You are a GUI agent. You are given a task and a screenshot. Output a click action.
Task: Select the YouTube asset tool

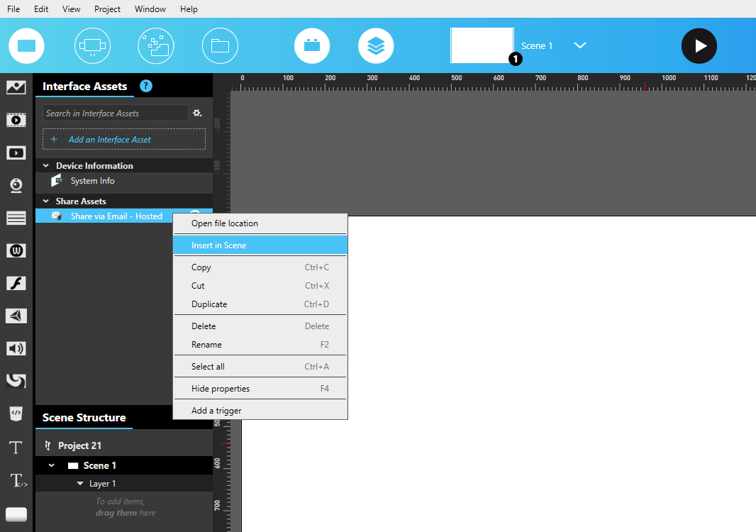[x=16, y=153]
